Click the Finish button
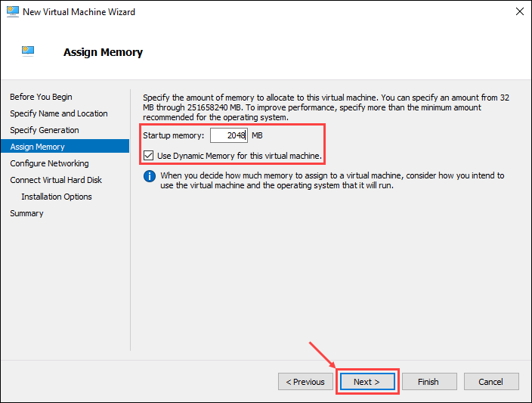 (x=429, y=382)
